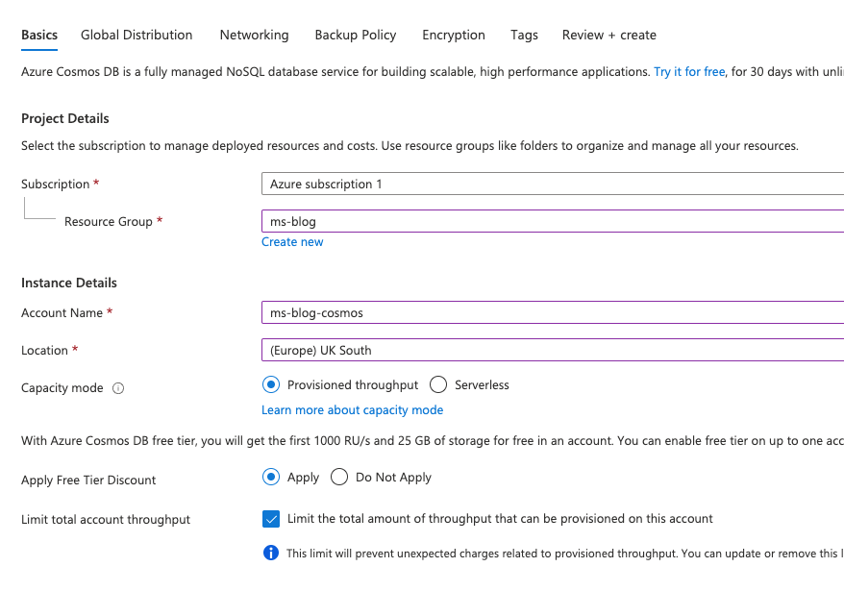
Task: Click the Account Name input field
Action: tap(553, 312)
